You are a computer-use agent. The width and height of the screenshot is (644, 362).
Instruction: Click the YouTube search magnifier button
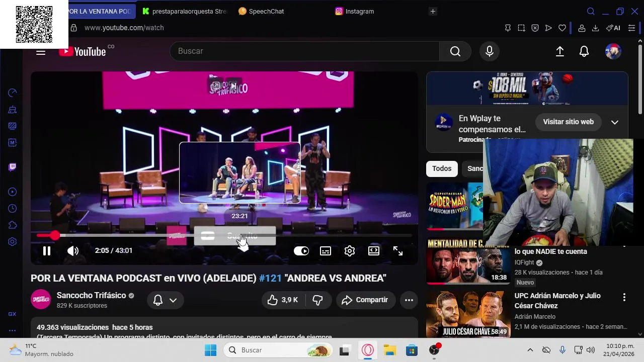click(455, 51)
